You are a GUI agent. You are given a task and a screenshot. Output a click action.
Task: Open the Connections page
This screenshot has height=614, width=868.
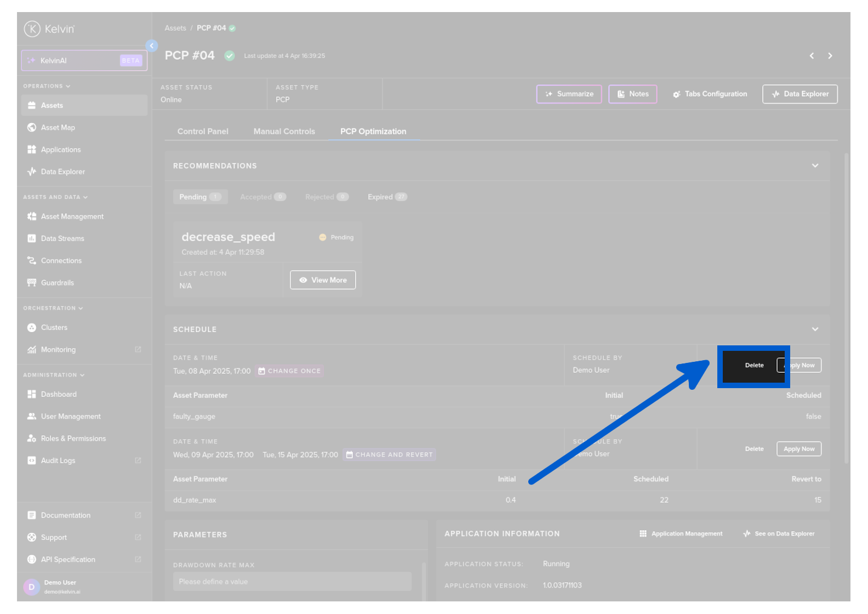61,261
